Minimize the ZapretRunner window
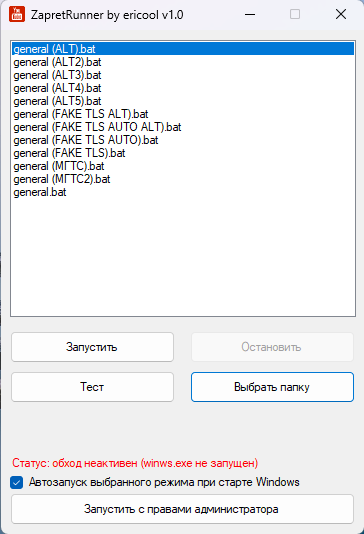Screen dimensions: 364x534 250,14
